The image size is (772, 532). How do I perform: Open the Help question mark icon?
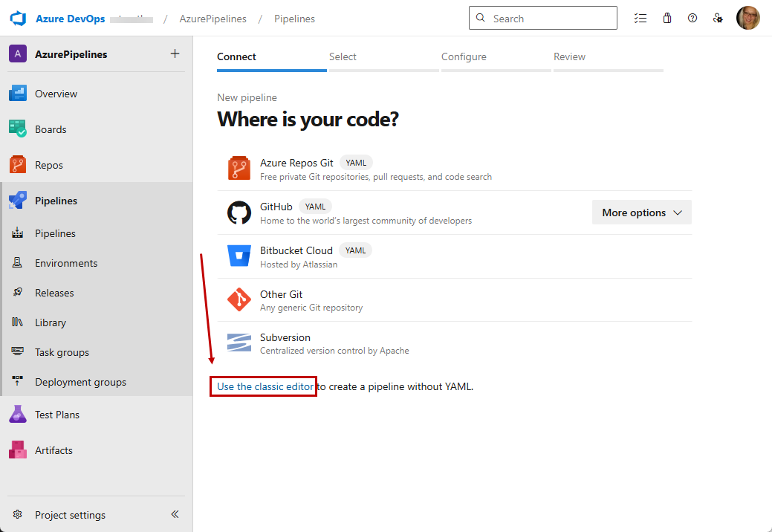692,19
